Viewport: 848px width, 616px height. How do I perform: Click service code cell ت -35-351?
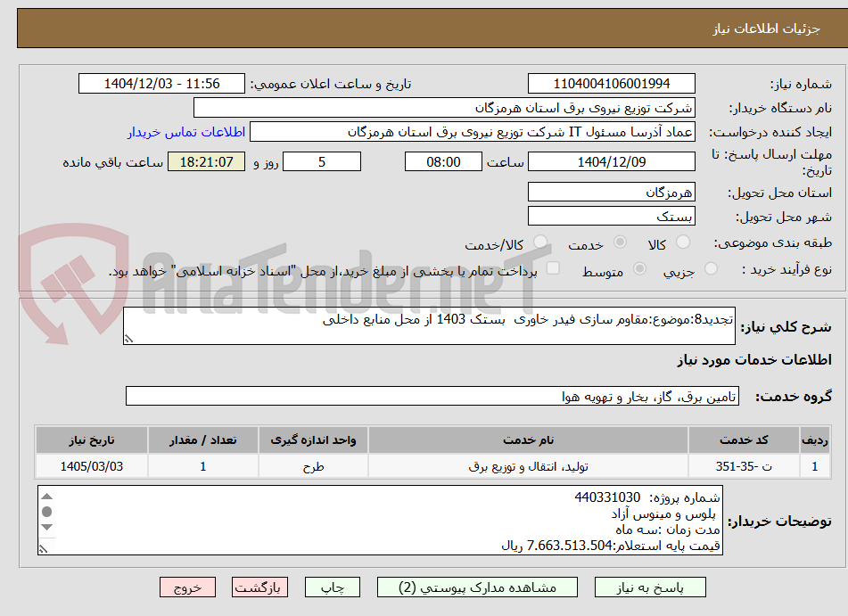[744, 466]
